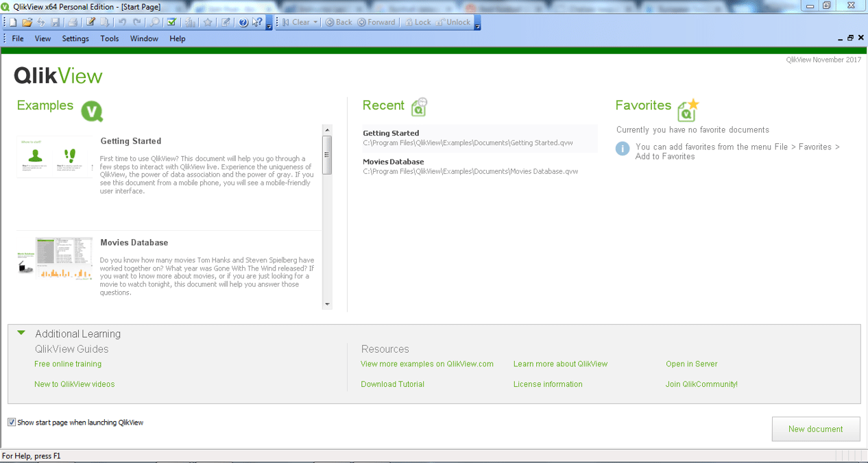Image resolution: width=868 pixels, height=463 pixels.
Task: Click the Table Viewer toolbar icon
Action: click(x=104, y=22)
